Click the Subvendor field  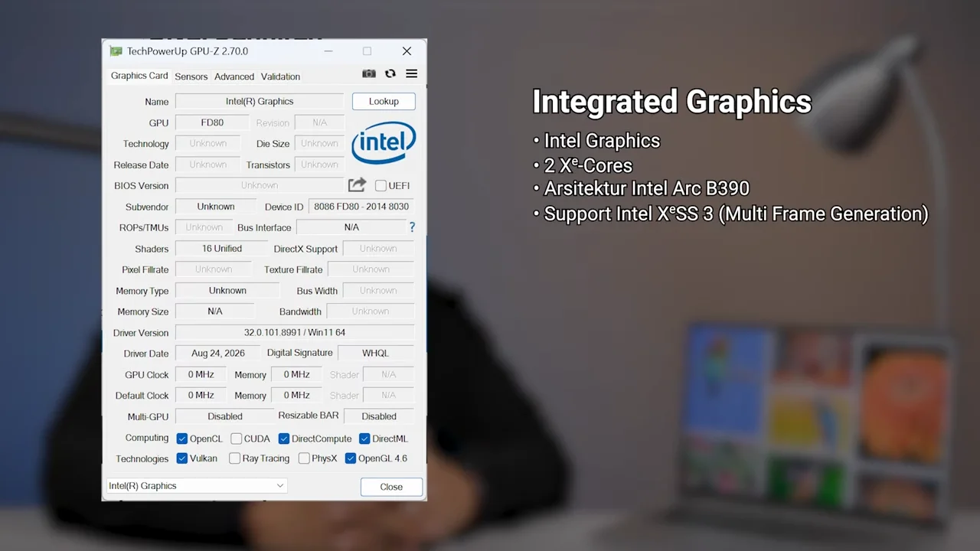pyautogui.click(x=216, y=207)
